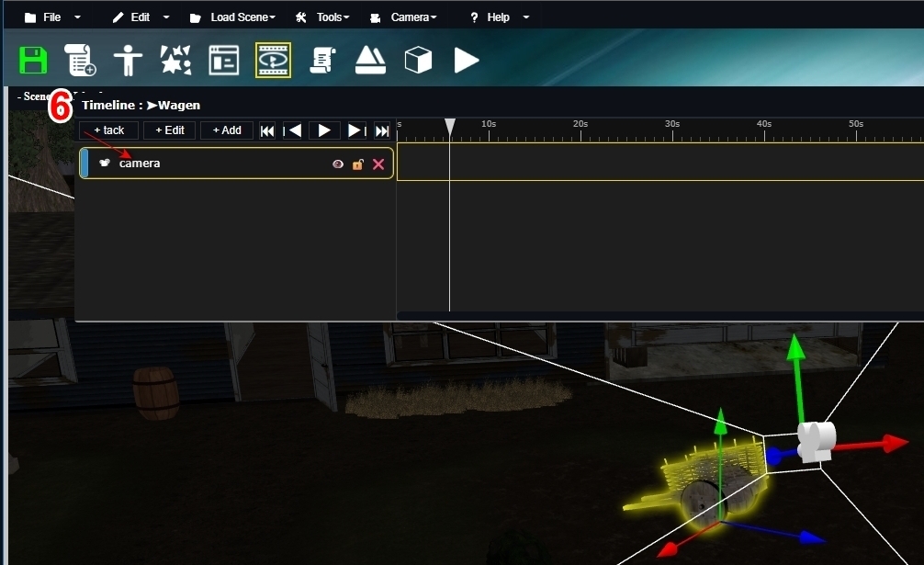Select the 3D cube object icon

pos(418,61)
